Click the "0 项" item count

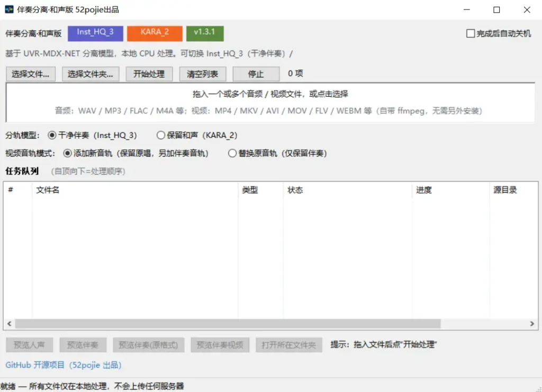[295, 73]
